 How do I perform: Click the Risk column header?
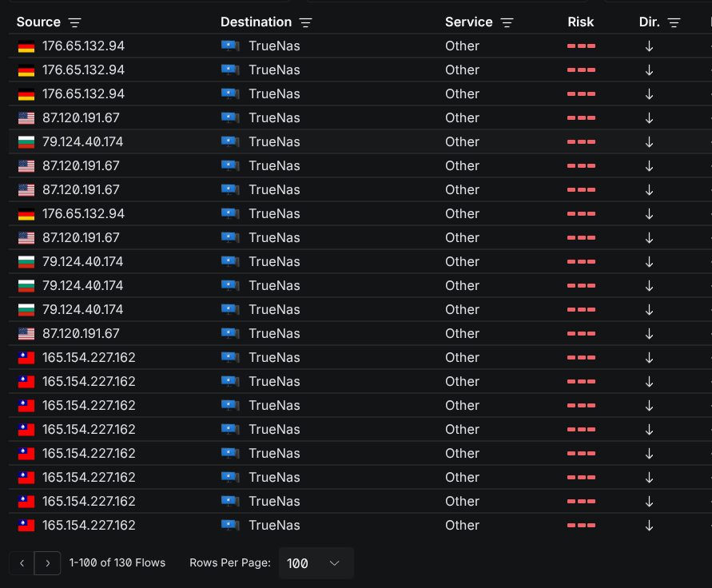point(580,22)
